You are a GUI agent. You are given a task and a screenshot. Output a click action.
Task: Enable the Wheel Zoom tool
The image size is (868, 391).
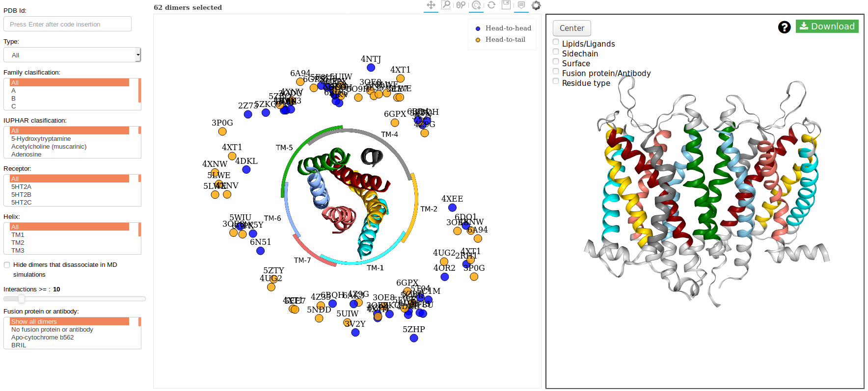(461, 5)
